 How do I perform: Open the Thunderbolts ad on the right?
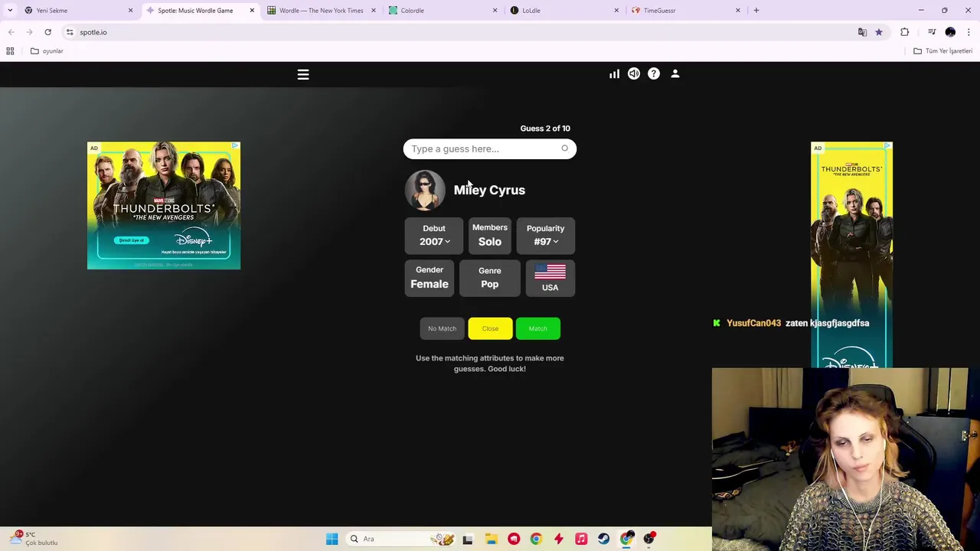click(x=851, y=255)
